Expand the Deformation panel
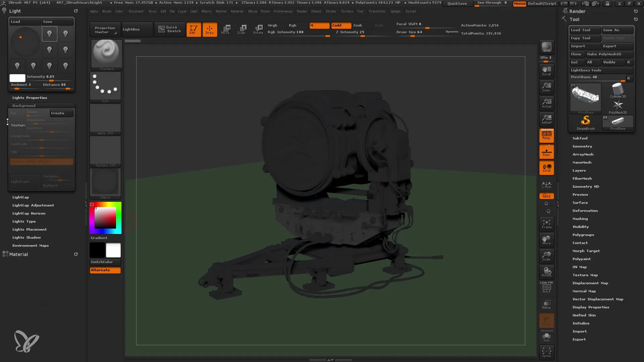This screenshot has height=362, width=644. pyautogui.click(x=585, y=210)
